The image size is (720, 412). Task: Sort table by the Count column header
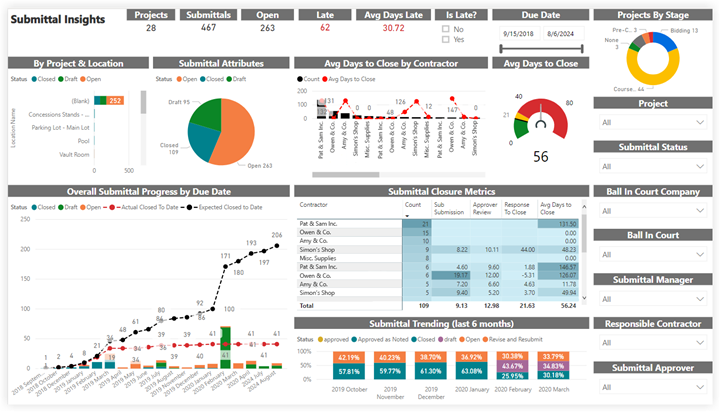(413, 203)
